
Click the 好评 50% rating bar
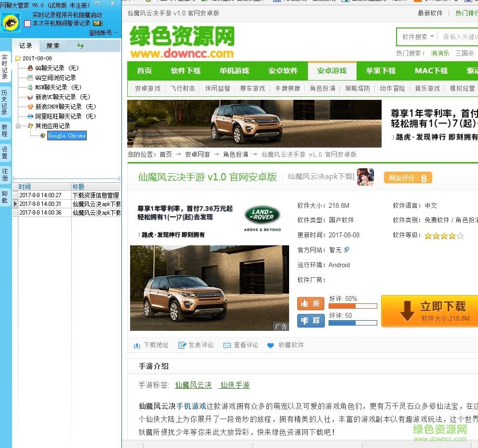tap(352, 305)
